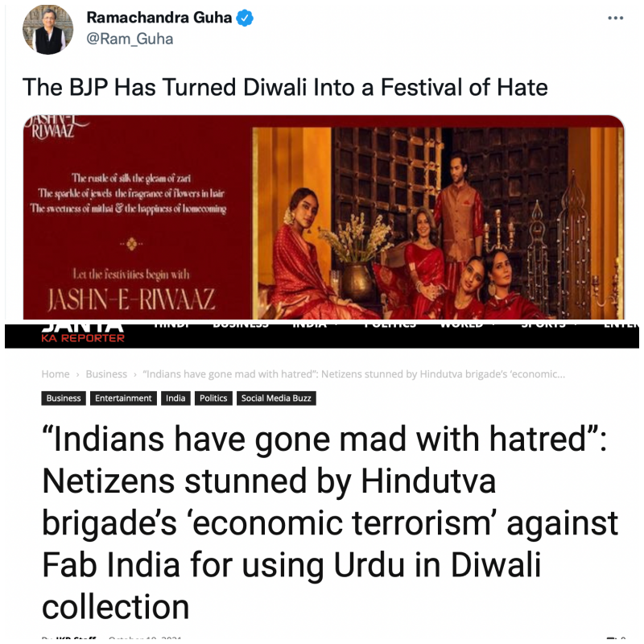The width and height of the screenshot is (644, 644).
Task: Open the Politics item in navigation bar
Action: pyautogui.click(x=390, y=325)
